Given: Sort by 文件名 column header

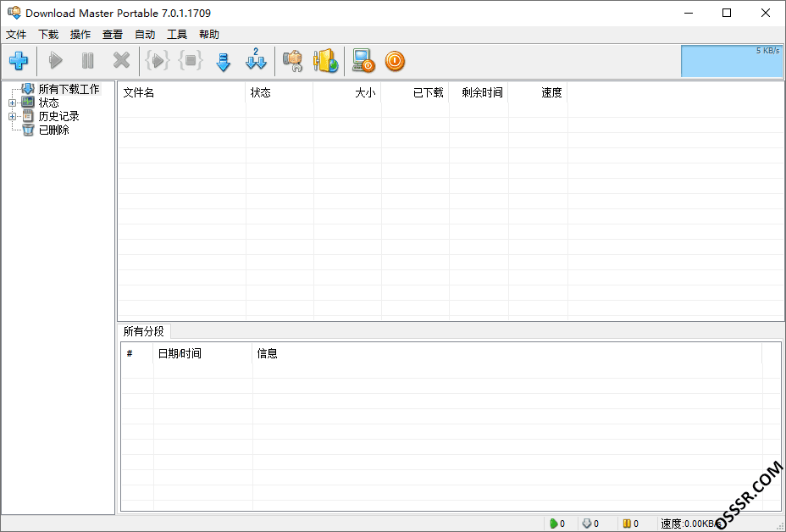Looking at the screenshot, I should (x=181, y=93).
